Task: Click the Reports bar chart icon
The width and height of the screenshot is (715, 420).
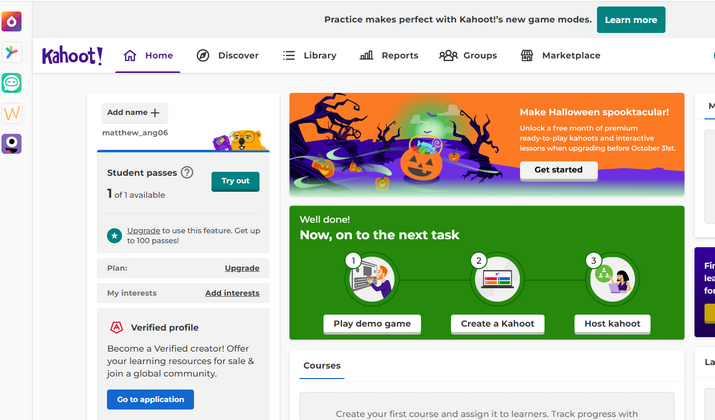Action: pos(366,56)
